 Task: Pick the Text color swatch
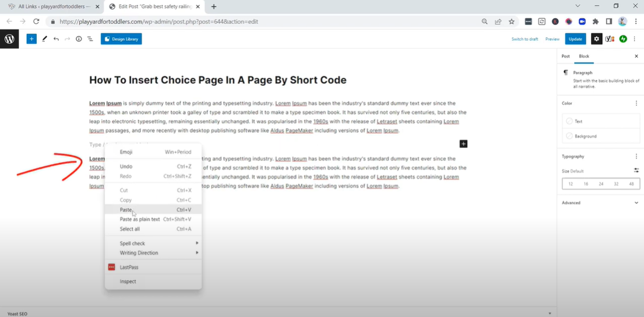[569, 121]
